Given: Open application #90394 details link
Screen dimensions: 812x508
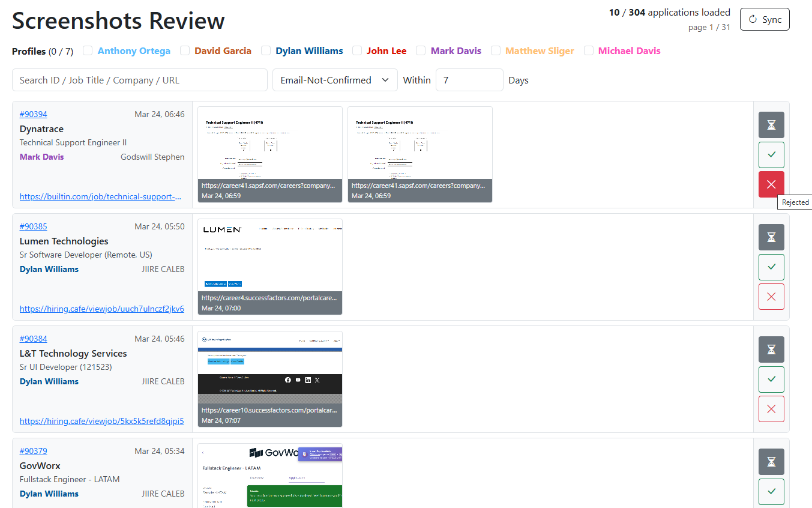Looking at the screenshot, I should 33,113.
